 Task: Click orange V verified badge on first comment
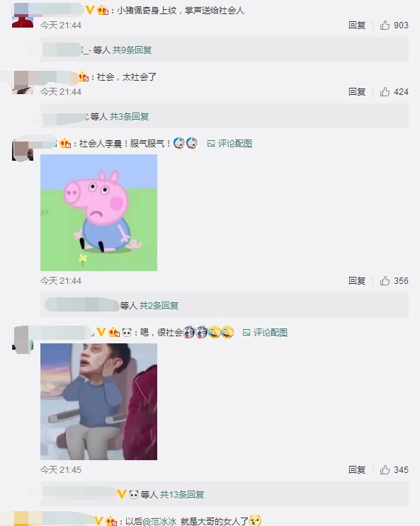[89, 10]
